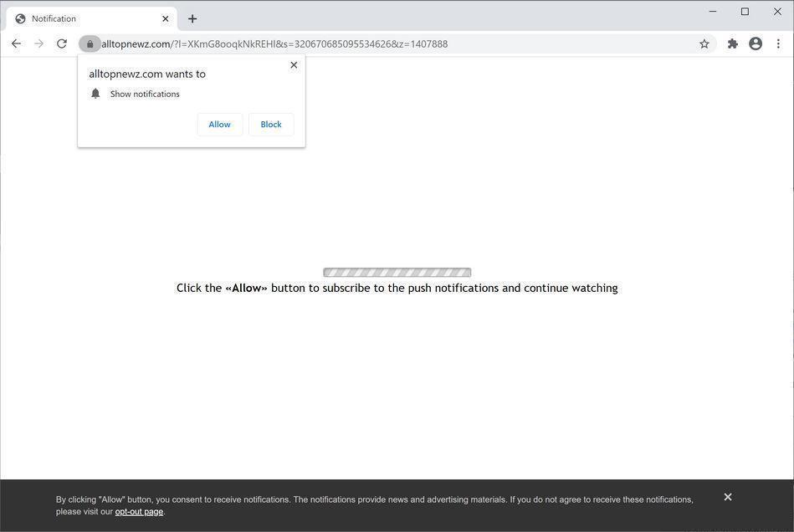Click Block in the notification prompt
Viewport: 794px width, 532px height.
(x=271, y=125)
